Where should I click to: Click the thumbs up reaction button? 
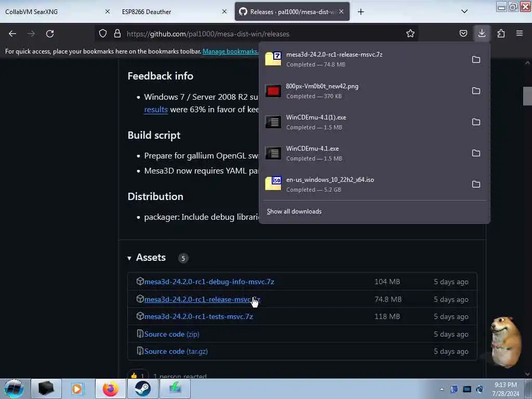(138, 375)
